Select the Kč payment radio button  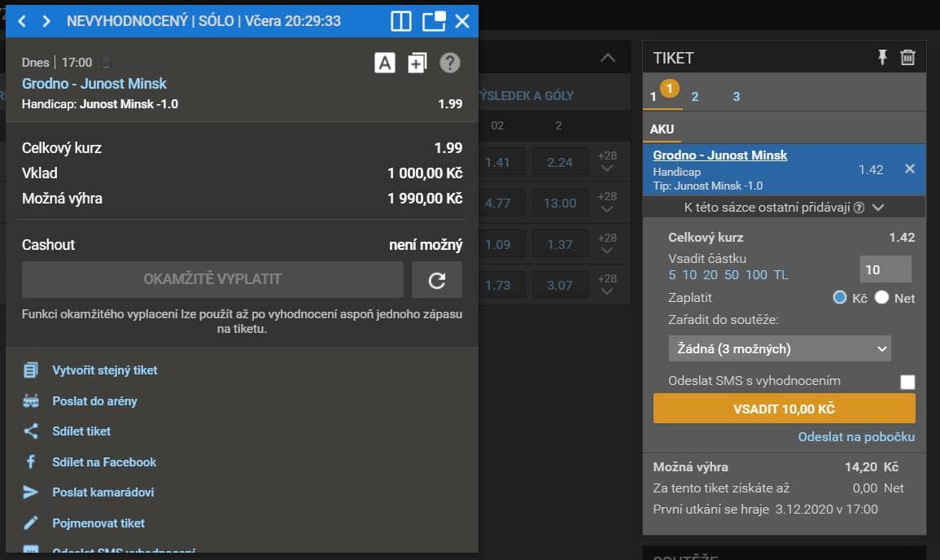pos(841,298)
